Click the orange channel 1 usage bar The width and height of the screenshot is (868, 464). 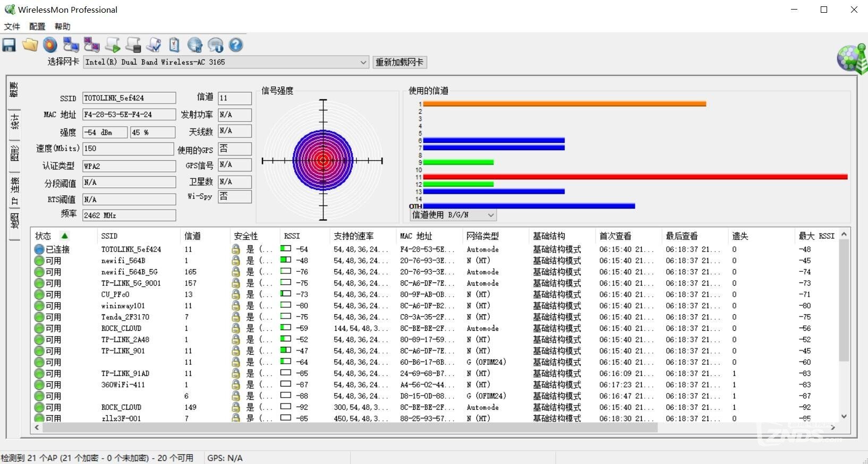pyautogui.click(x=565, y=104)
